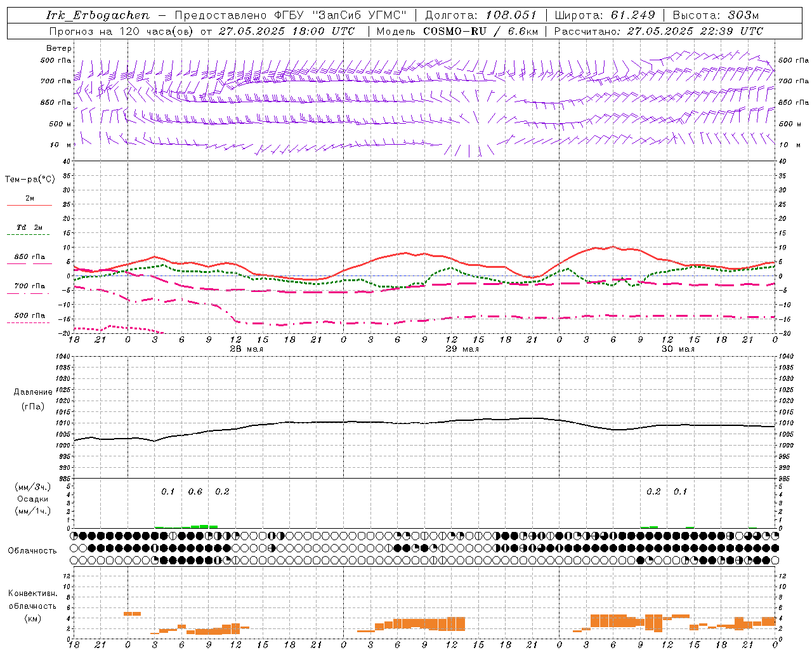Click the (км) unit under convective cloudiness
This screenshot has width=812, height=650.
[x=32, y=618]
